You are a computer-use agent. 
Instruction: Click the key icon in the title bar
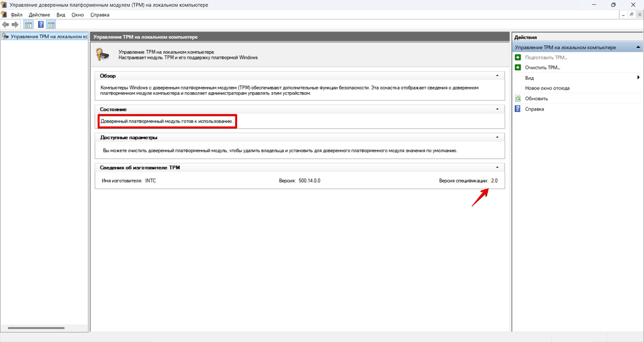click(x=4, y=5)
